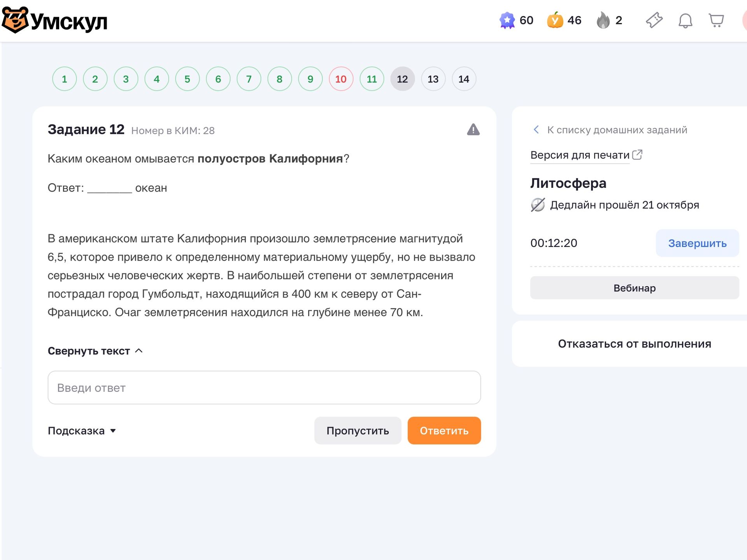This screenshot has width=747, height=560.
Task: Open Версия для печати link
Action: point(580,155)
